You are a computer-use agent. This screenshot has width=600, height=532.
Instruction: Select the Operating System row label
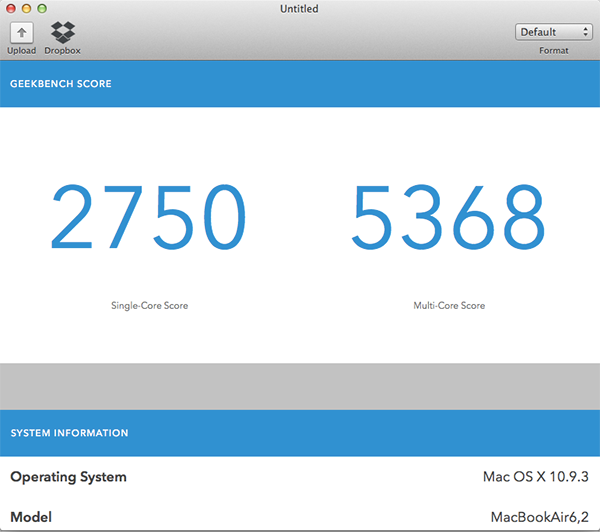click(x=68, y=477)
